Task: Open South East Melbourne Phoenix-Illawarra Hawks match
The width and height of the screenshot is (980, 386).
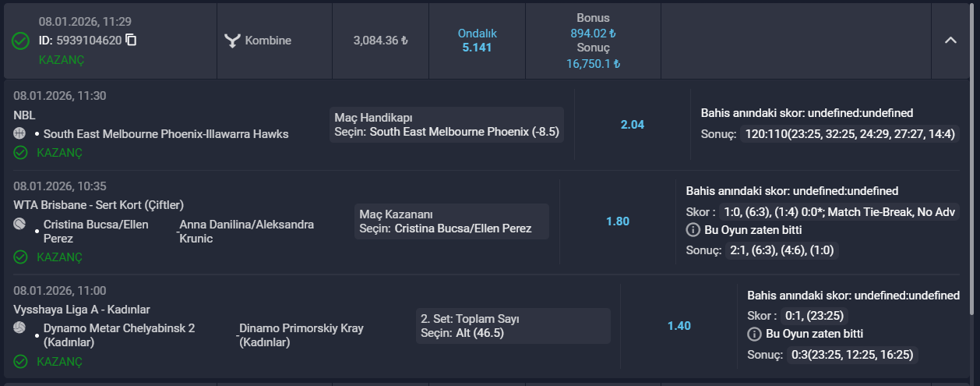Action: 166,134
